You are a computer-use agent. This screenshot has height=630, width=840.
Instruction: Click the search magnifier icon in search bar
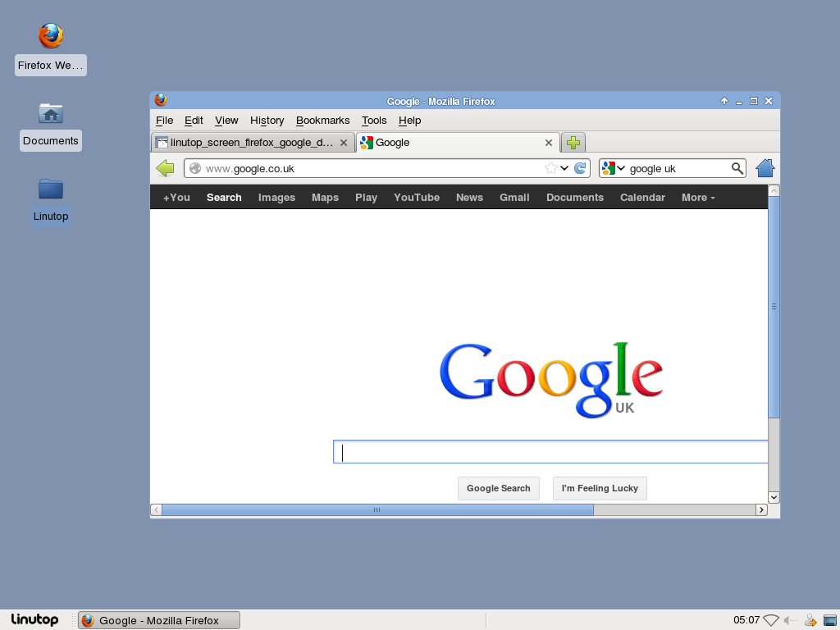point(737,168)
